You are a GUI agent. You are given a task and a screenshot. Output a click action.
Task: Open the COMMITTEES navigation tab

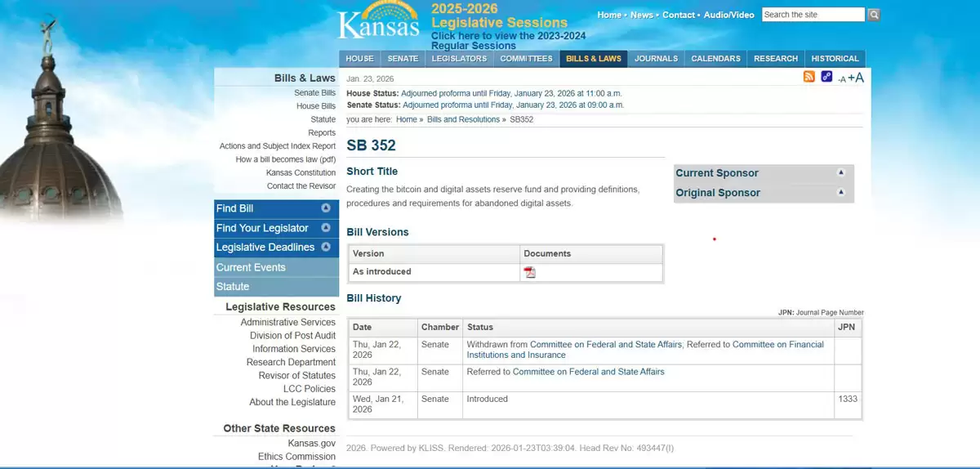(527, 59)
